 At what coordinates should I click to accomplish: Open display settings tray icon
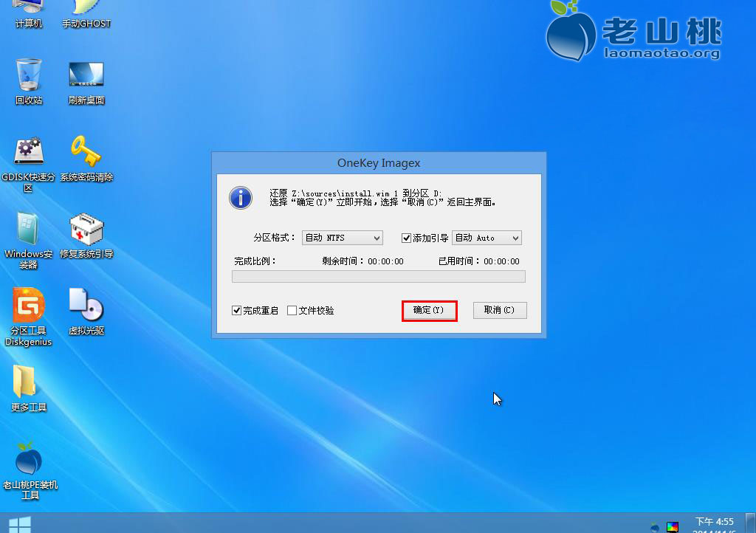tap(673, 526)
